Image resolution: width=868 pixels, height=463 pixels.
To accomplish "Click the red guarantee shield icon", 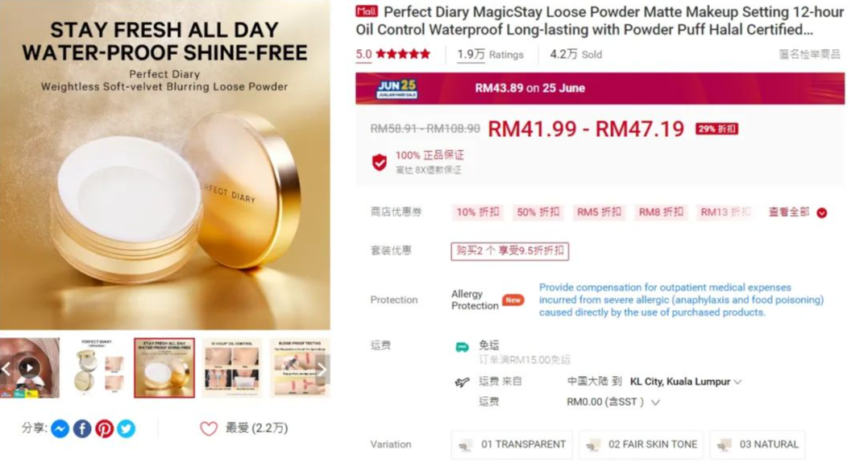I will pos(380,162).
